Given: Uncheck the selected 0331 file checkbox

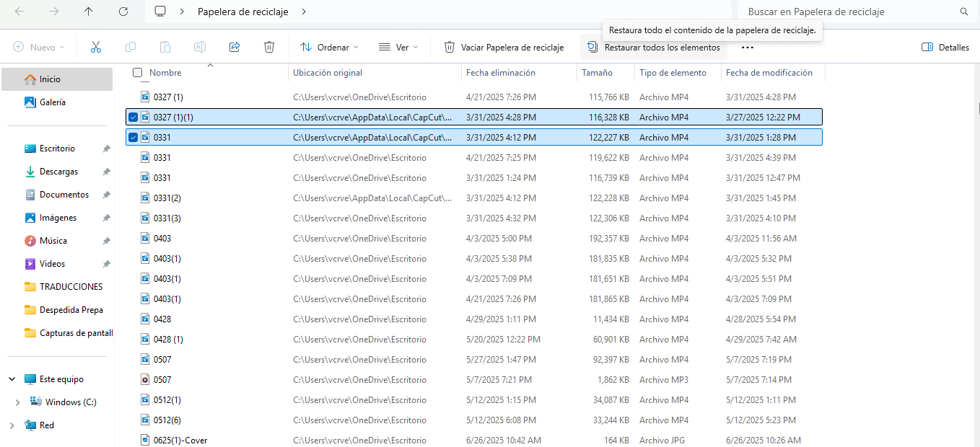Looking at the screenshot, I should coord(133,137).
